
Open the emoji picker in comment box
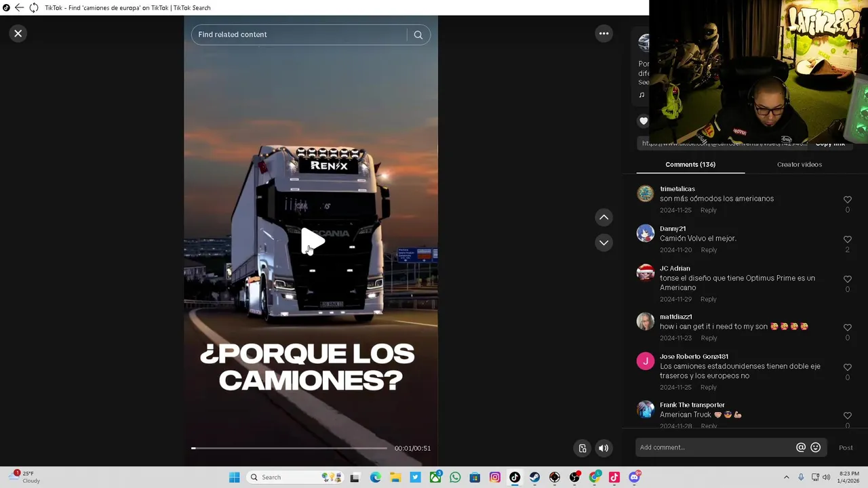coord(816,447)
